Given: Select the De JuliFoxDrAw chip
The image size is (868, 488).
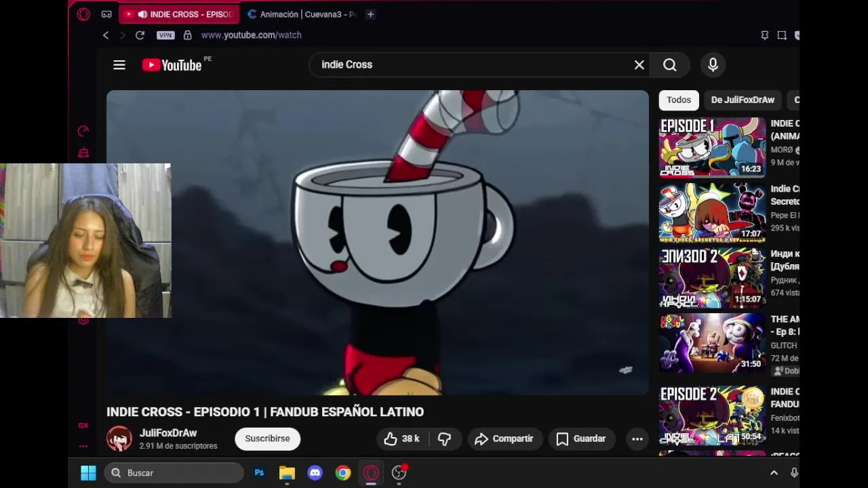Looking at the screenshot, I should click(743, 100).
